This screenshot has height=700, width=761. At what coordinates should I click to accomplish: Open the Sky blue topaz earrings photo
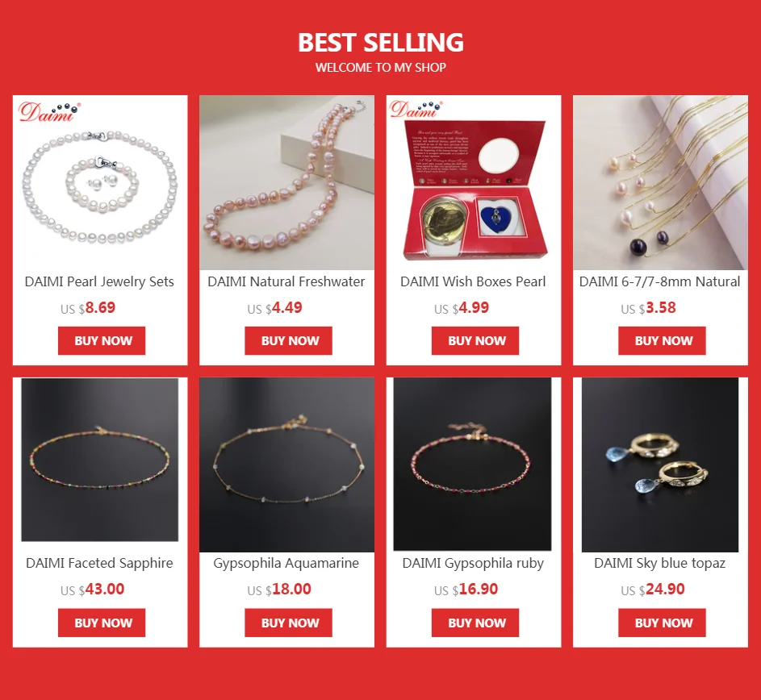(x=660, y=465)
